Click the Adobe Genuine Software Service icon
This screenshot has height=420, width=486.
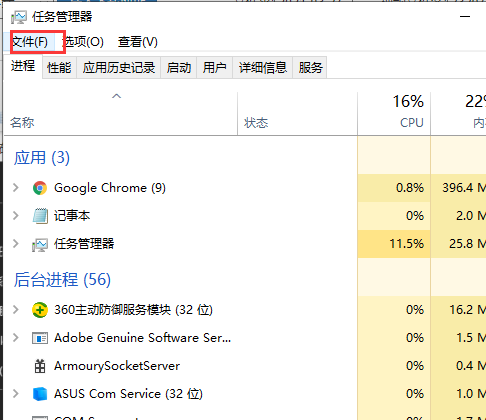pyautogui.click(x=40, y=338)
